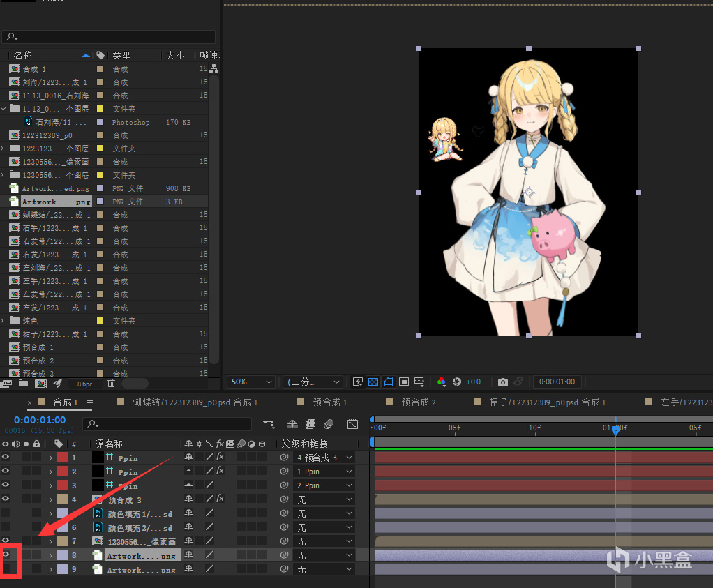713x588 pixels.
Task: Click the label tag column header icon in the project panel
Action: (x=100, y=55)
